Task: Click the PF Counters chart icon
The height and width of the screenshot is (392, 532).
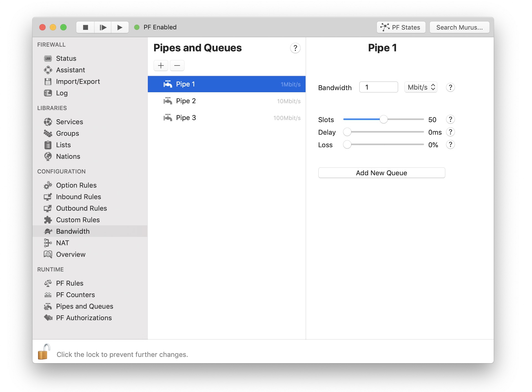Action: pyautogui.click(x=48, y=295)
